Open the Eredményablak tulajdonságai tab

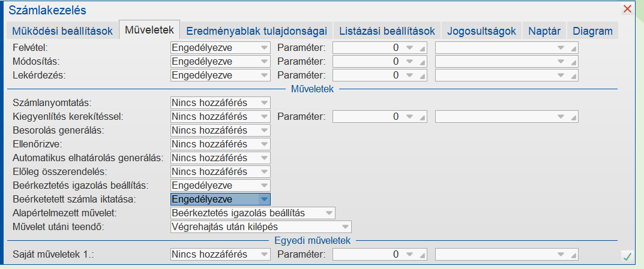256,31
